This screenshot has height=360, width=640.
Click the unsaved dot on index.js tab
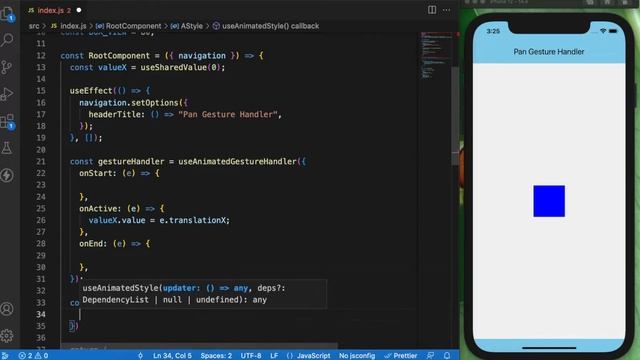point(79,10)
